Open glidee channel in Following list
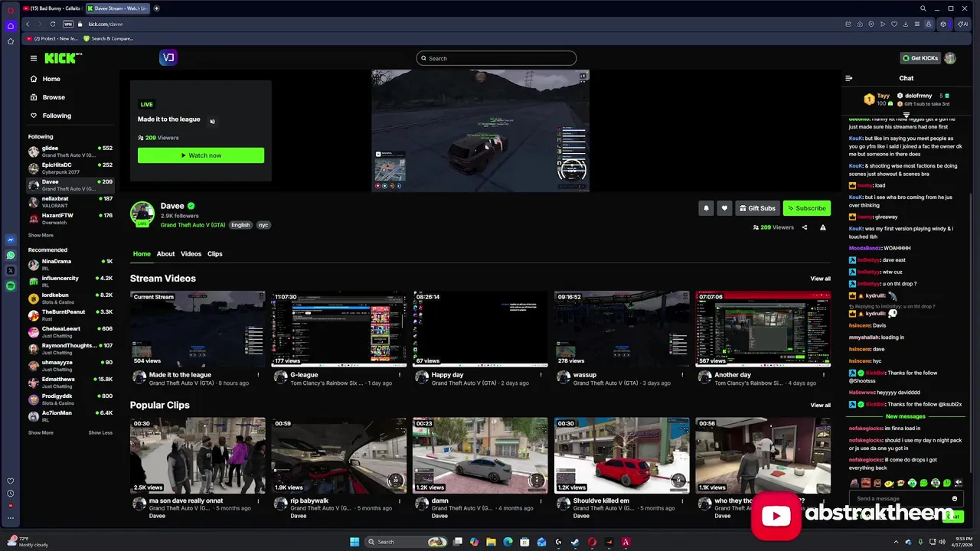Image resolution: width=980 pixels, height=551 pixels. pos(70,151)
